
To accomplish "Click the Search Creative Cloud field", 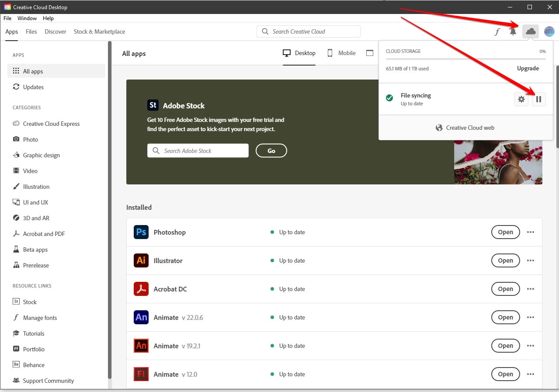I will 309,31.
